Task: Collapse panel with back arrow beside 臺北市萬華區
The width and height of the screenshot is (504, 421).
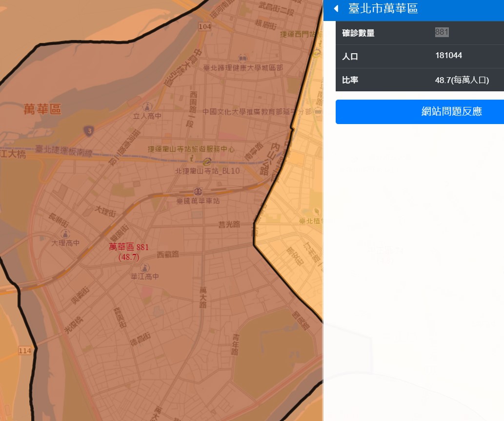Action: pos(336,9)
